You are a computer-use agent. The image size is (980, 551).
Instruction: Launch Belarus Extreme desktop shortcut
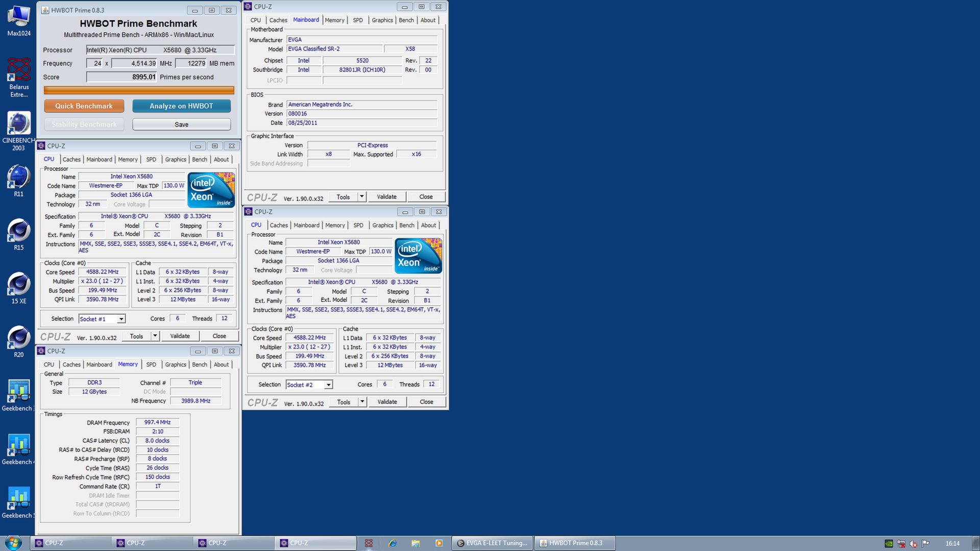(19, 78)
